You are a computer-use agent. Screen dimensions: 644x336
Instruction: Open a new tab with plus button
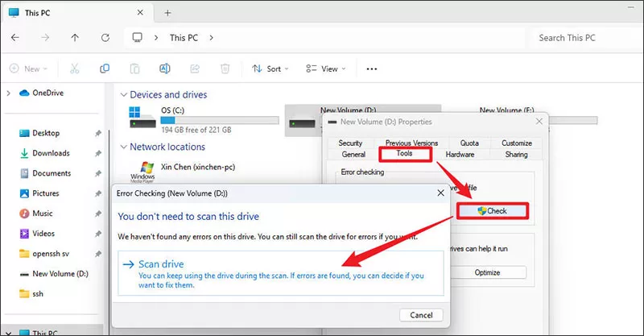167,13
